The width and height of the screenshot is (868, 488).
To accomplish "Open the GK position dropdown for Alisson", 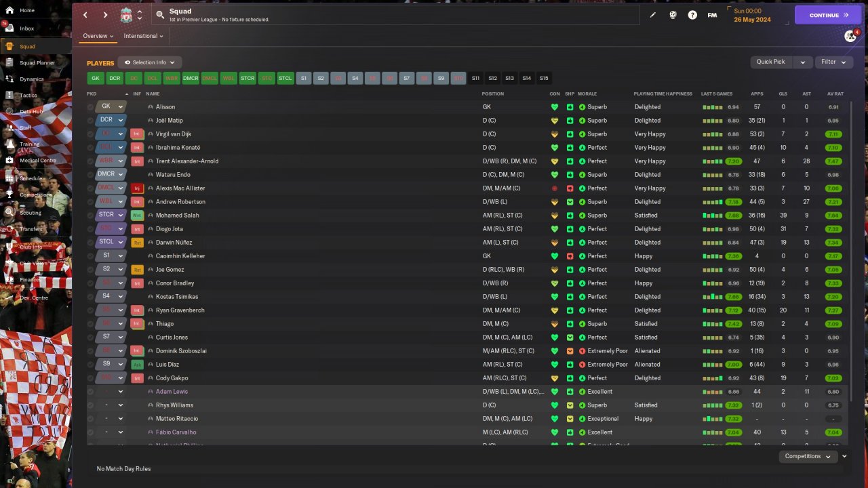I will pos(111,106).
